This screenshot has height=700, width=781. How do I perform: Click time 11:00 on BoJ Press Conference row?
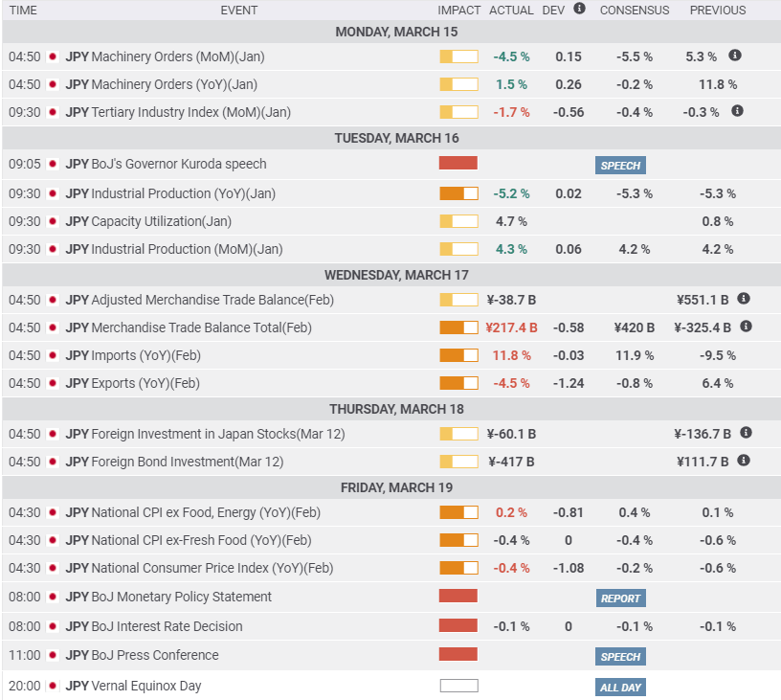(25, 655)
